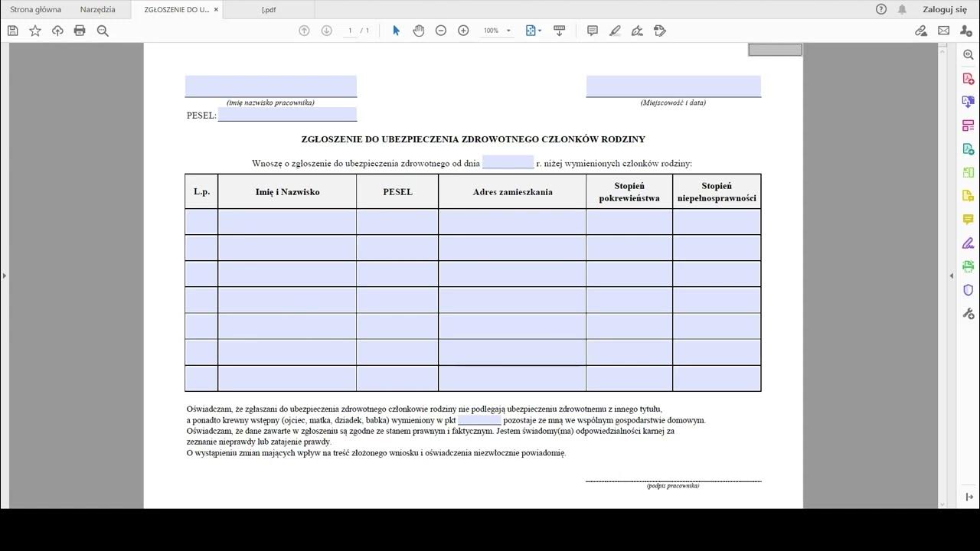This screenshot has height=551, width=980.
Task: Expand the left navigation pane arrow
Action: coord(4,275)
